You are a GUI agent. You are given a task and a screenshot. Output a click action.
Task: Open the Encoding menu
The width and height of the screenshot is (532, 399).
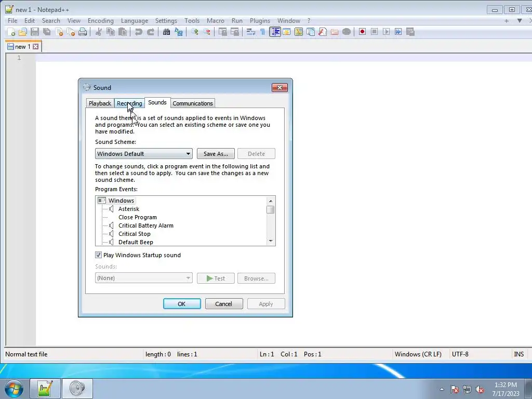(100, 21)
